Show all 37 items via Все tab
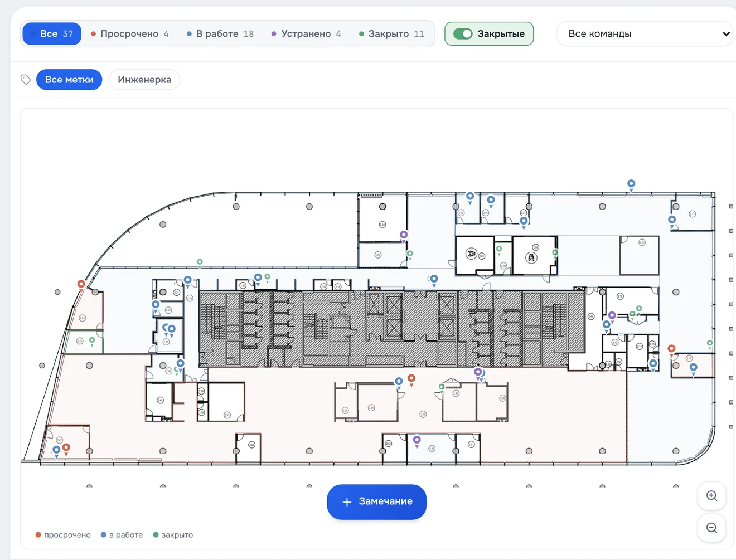This screenshot has height=560, width=736. pos(52,34)
